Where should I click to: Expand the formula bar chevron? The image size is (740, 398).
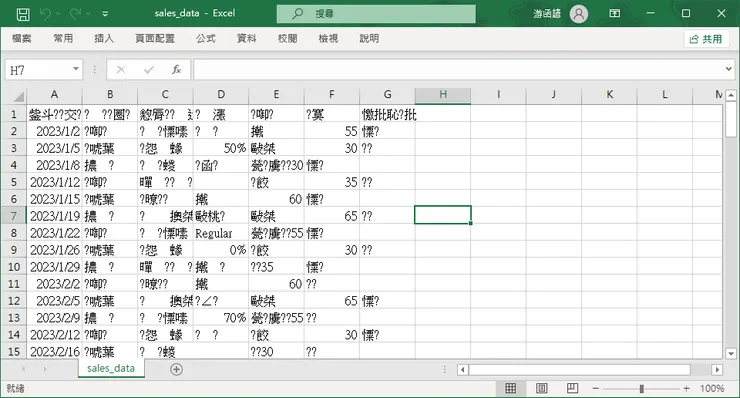(729, 69)
